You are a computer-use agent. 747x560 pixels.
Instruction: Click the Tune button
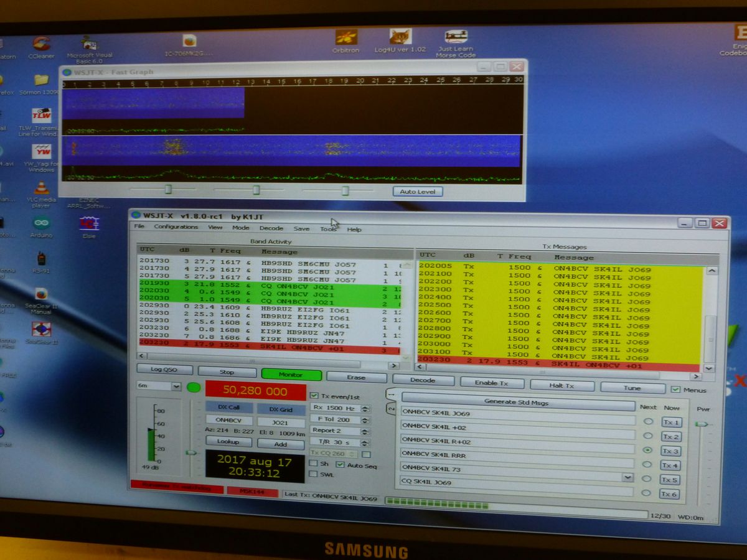point(632,388)
